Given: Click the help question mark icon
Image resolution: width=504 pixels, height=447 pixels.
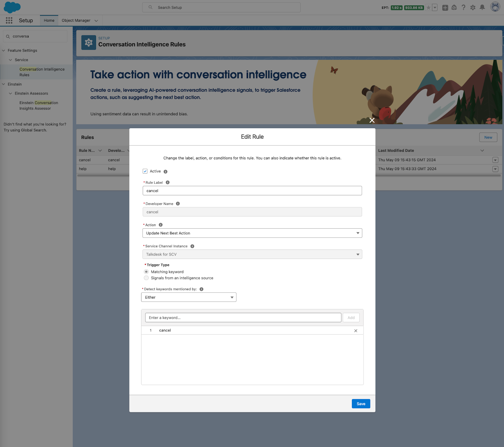Looking at the screenshot, I should pos(463,8).
